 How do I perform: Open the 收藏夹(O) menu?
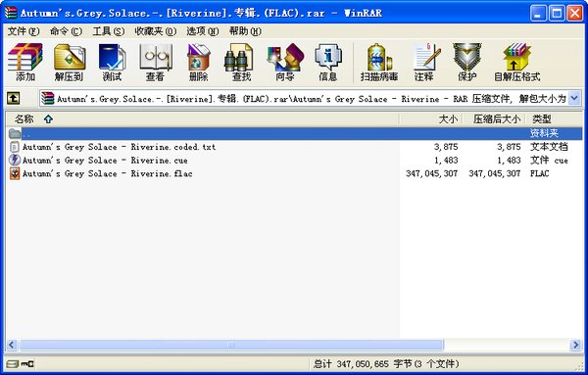click(x=155, y=31)
